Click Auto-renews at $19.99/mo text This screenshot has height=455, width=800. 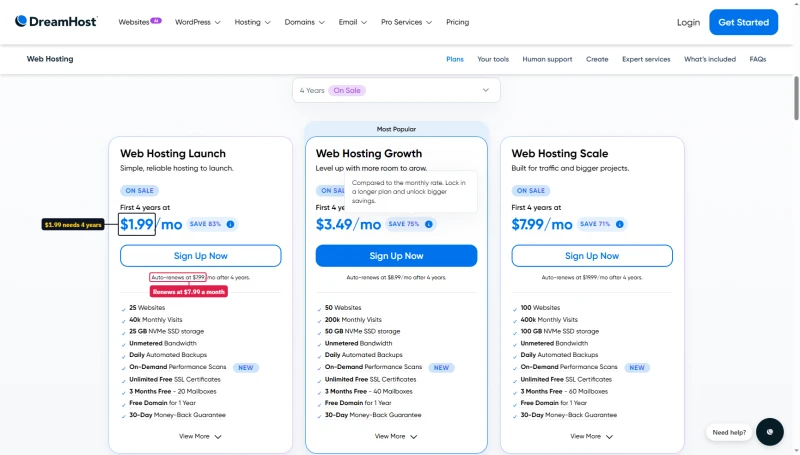(x=592, y=277)
